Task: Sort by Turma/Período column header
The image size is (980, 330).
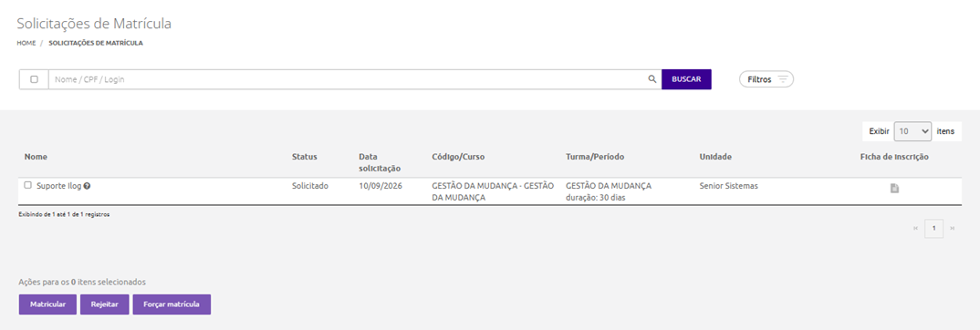Action: click(594, 157)
